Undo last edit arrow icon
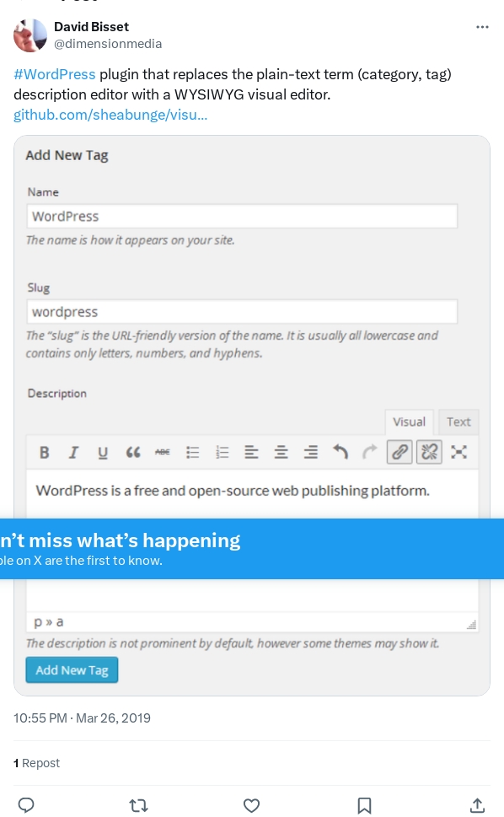 coord(340,452)
